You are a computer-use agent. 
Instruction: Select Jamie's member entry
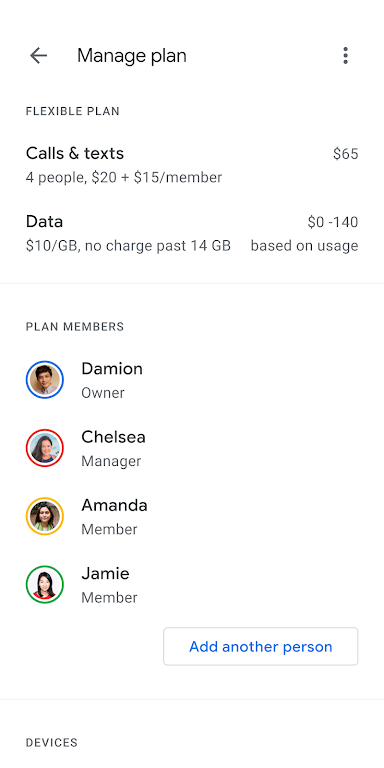pos(192,585)
